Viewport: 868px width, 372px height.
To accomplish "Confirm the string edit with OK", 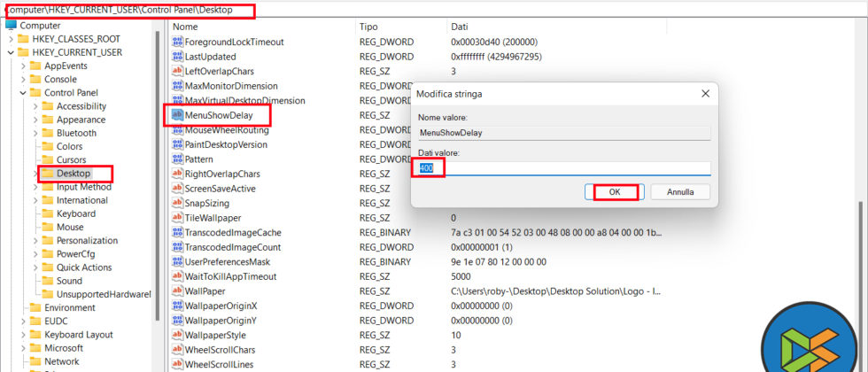I will [615, 192].
